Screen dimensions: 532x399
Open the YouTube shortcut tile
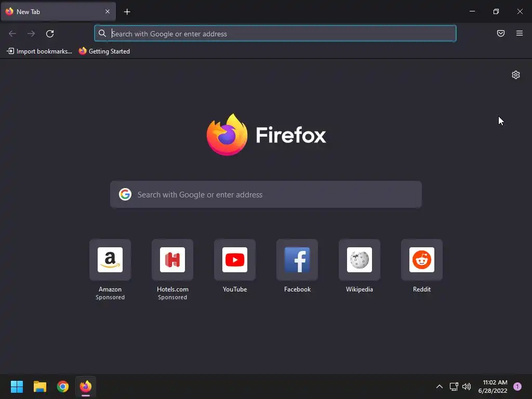(x=235, y=260)
